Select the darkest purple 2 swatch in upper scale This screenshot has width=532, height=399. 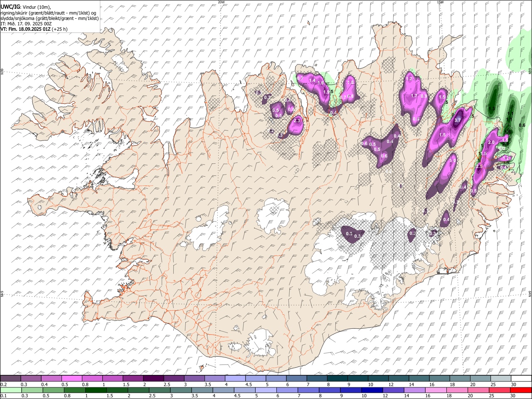point(153,379)
